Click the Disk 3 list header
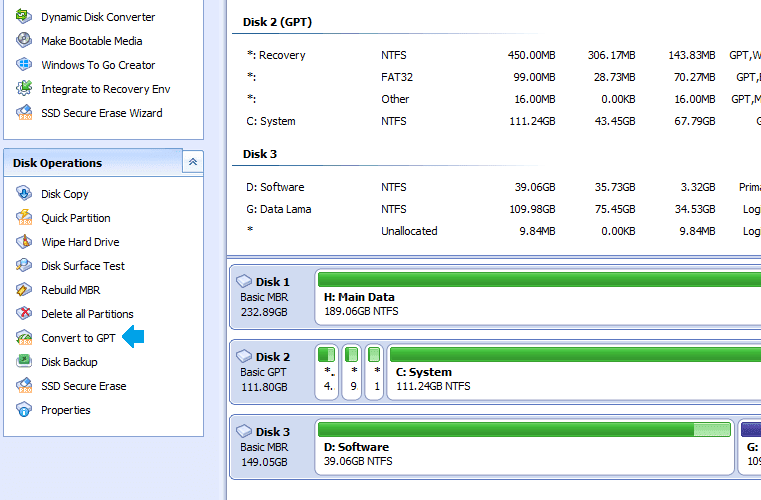761x500 pixels. click(260, 154)
